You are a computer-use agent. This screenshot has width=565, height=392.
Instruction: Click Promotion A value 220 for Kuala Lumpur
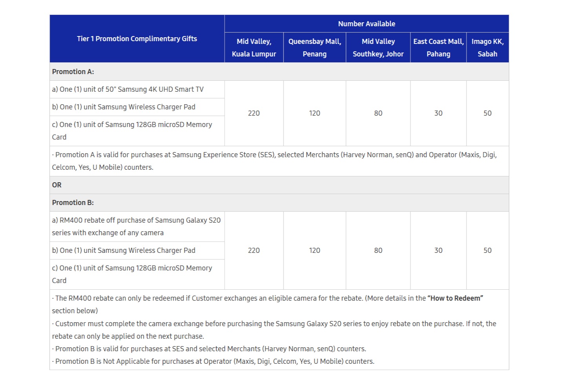coord(254,113)
